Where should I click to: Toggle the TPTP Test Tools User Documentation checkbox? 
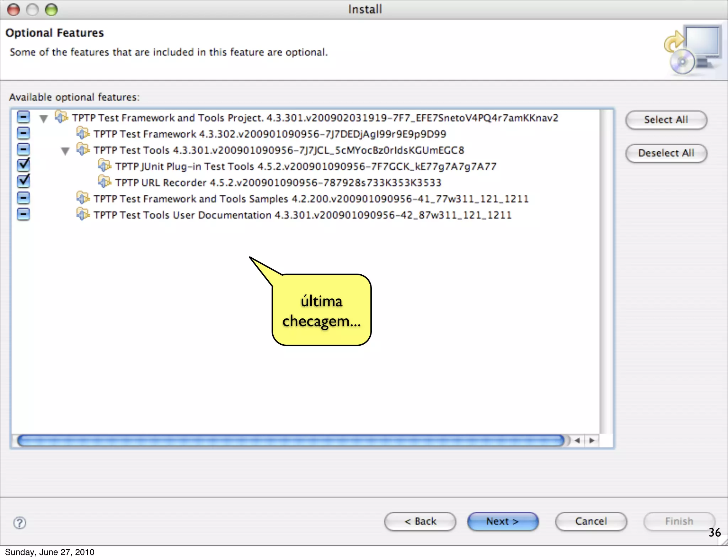click(x=23, y=214)
